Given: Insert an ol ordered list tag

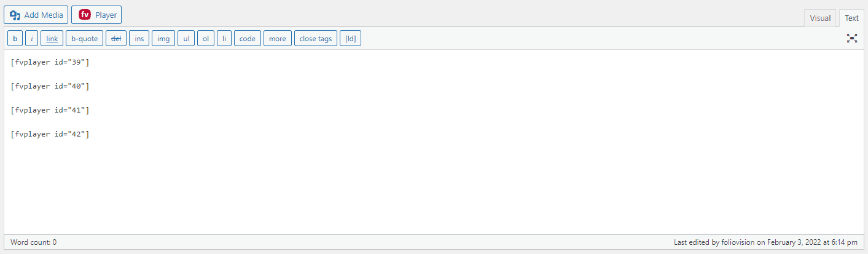Looking at the screenshot, I should tap(206, 39).
